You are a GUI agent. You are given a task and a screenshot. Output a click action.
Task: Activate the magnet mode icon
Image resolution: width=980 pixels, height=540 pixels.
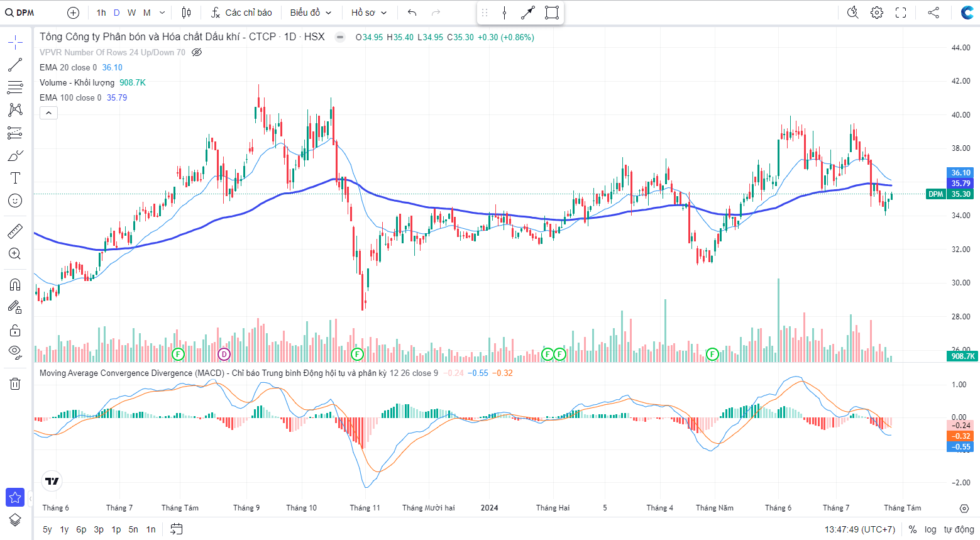[15, 284]
